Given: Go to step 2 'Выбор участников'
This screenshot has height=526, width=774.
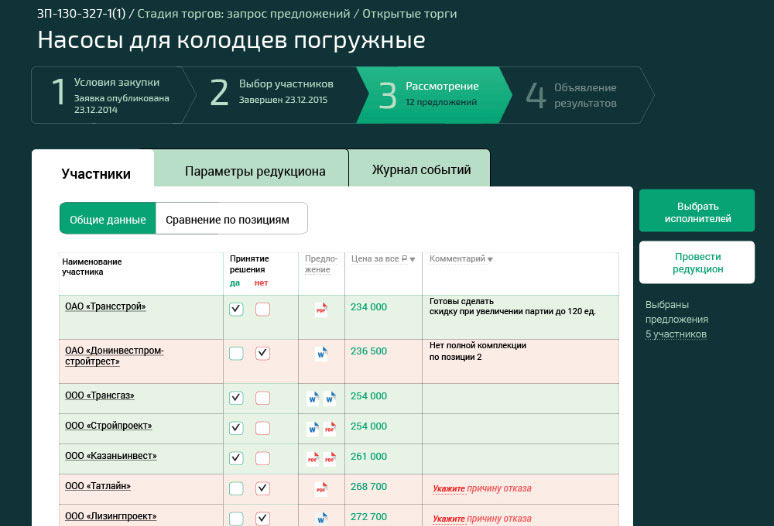Looking at the screenshot, I should click(x=269, y=92).
